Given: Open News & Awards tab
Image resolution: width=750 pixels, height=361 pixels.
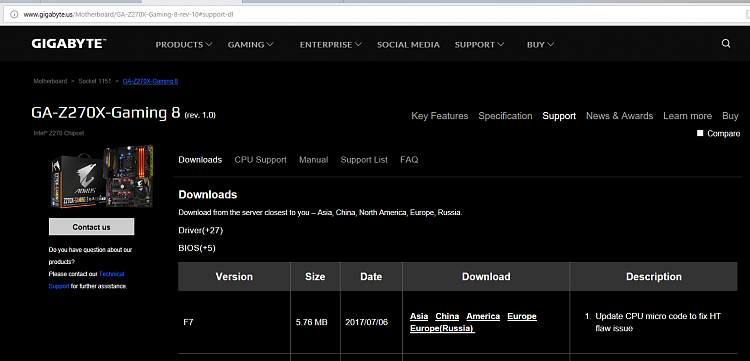Looking at the screenshot, I should (619, 116).
